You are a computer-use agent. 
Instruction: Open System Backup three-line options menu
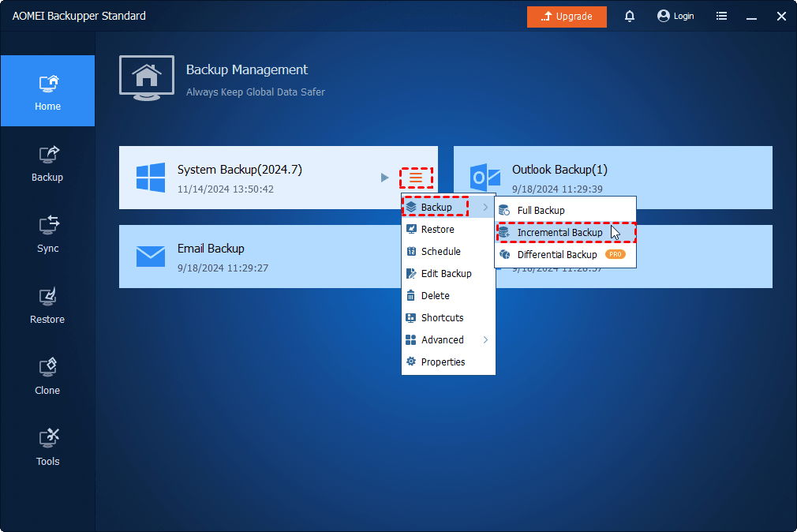(x=417, y=178)
